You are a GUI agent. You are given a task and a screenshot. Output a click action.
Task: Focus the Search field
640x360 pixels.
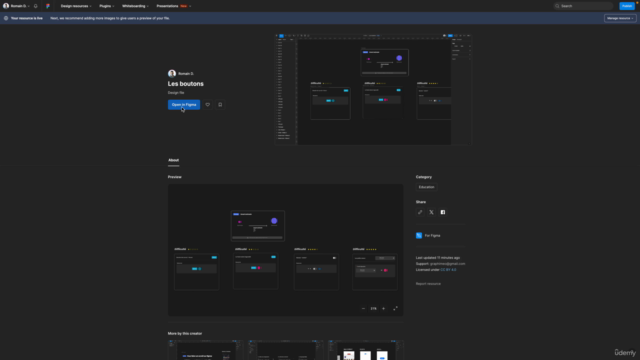[x=583, y=6]
